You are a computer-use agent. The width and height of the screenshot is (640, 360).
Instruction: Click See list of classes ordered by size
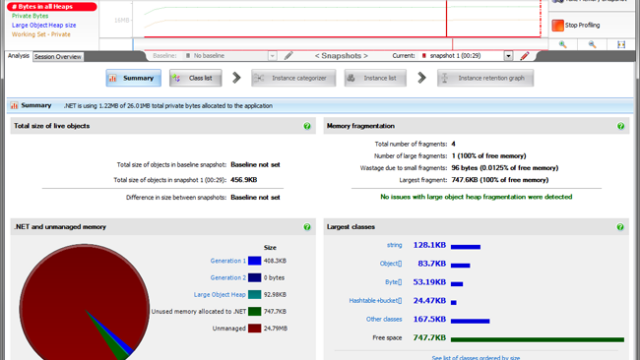click(x=476, y=358)
